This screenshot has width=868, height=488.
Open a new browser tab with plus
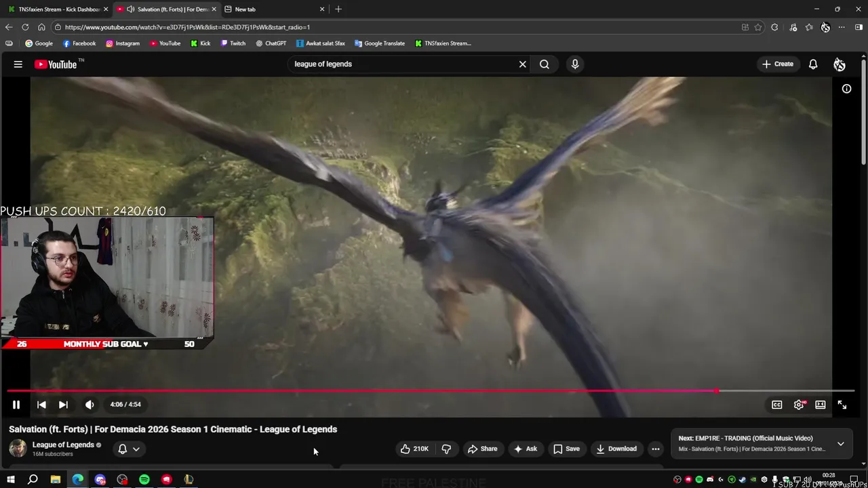[x=338, y=9]
